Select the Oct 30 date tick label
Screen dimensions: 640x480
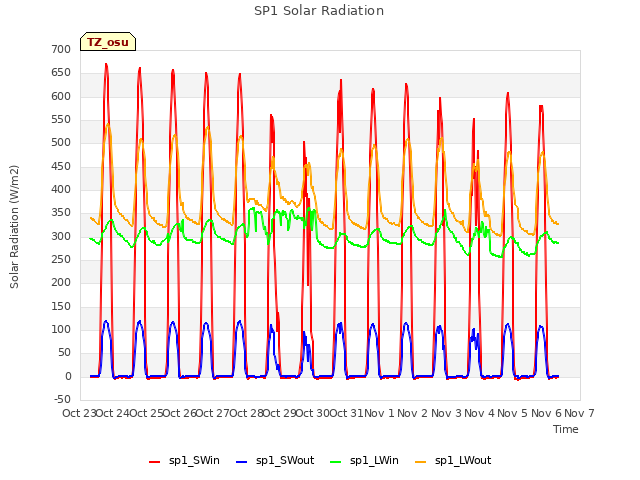[x=313, y=413]
